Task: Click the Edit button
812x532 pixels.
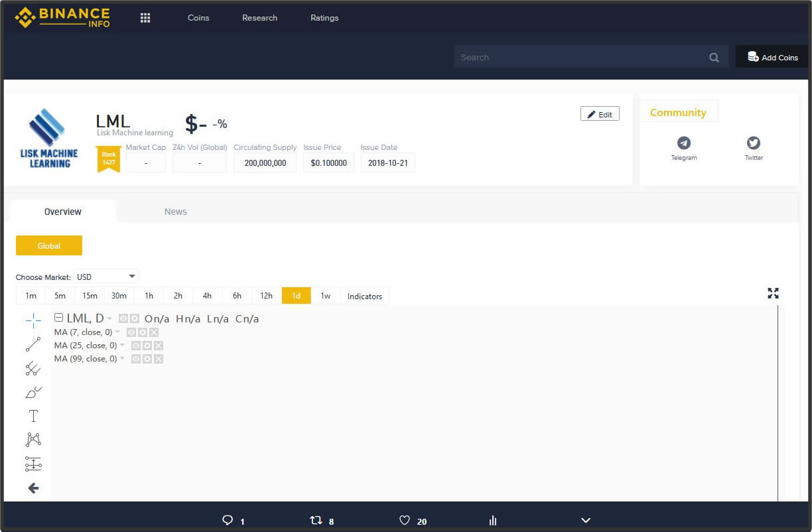Action: coord(600,114)
